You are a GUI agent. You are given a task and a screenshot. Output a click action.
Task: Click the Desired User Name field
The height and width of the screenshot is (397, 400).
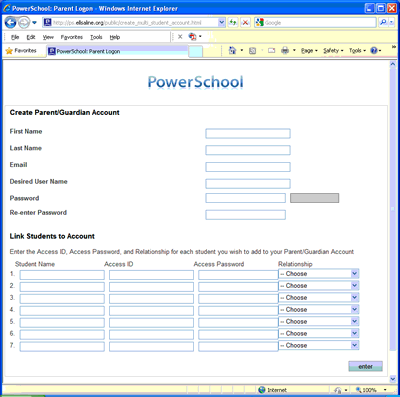tap(248, 184)
